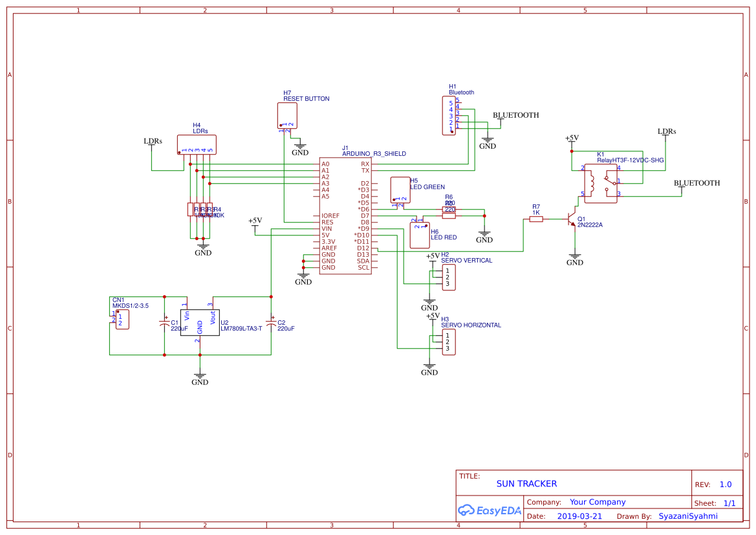Click the REV 1.0 field
756x535 pixels.
click(724, 484)
